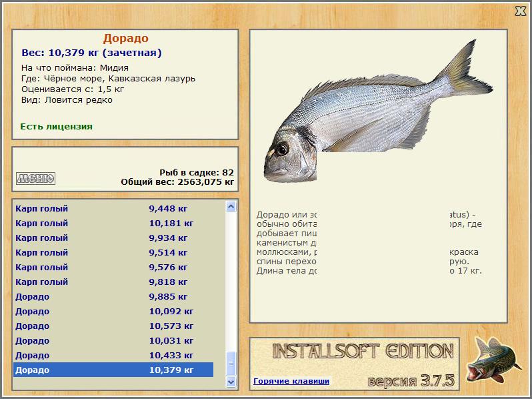Screen dimensions: 532x399
Task: Select Дорадо 10,573 кг entry
Action: pyautogui.click(x=113, y=326)
